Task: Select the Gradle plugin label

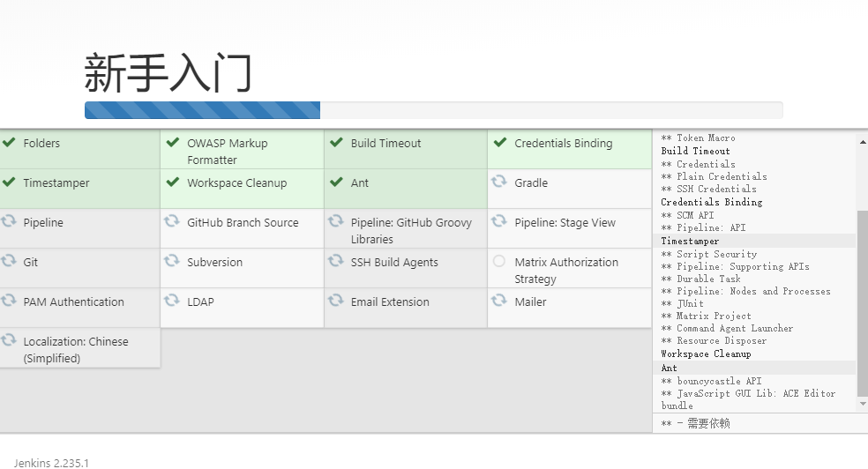Action: (x=531, y=183)
